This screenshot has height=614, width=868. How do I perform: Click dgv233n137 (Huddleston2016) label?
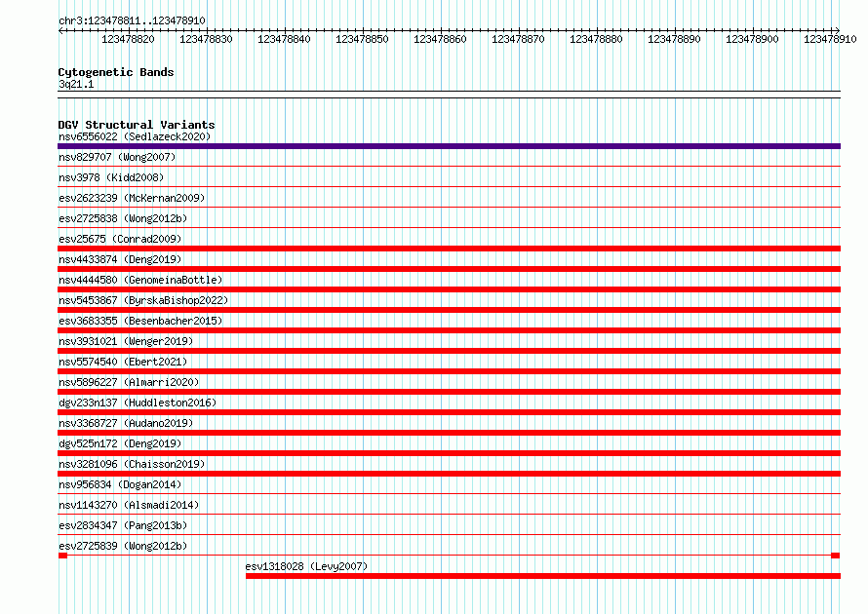138,403
